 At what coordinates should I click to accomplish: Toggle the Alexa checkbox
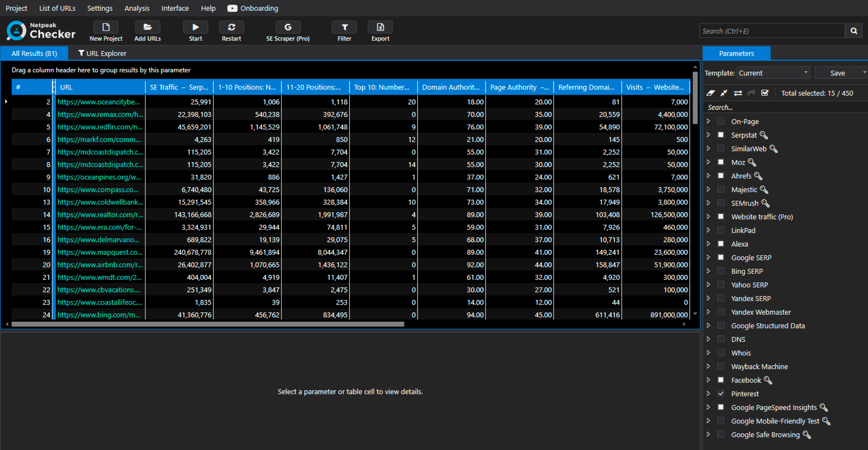coord(721,244)
